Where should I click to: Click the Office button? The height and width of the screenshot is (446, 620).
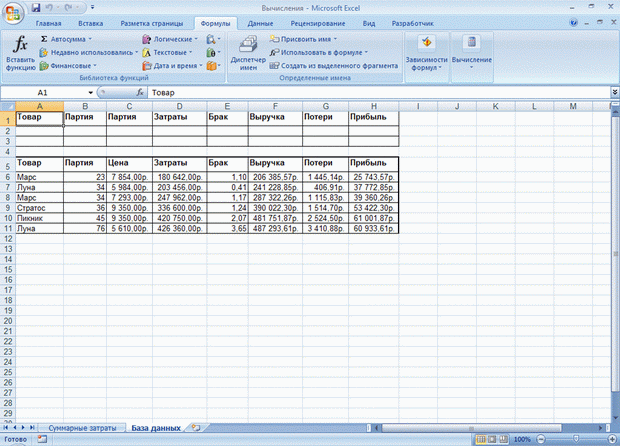click(x=13, y=14)
